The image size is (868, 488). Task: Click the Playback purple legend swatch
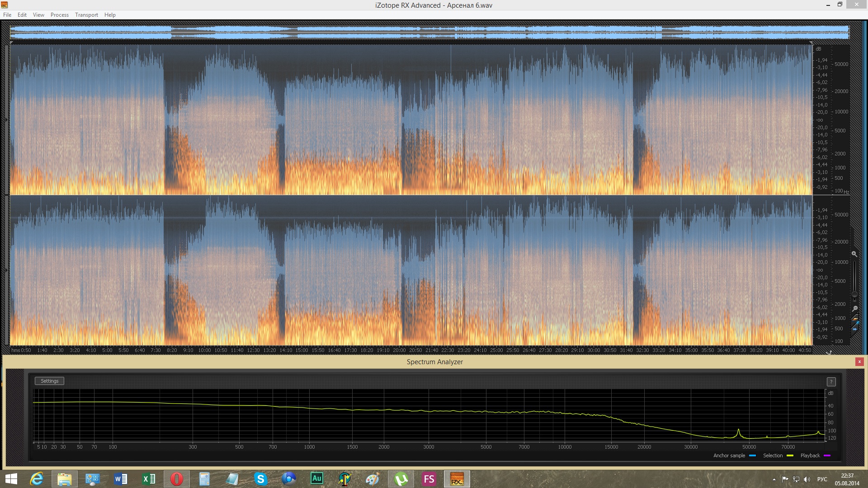click(x=827, y=455)
